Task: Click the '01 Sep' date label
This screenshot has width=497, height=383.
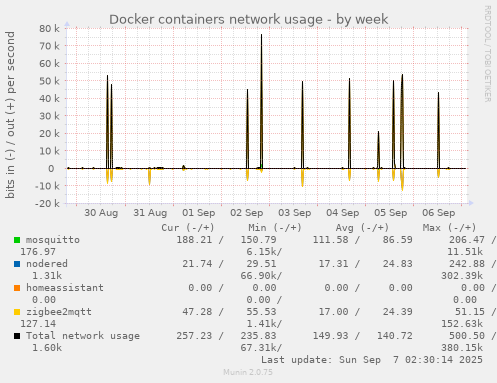Action: click(x=198, y=213)
